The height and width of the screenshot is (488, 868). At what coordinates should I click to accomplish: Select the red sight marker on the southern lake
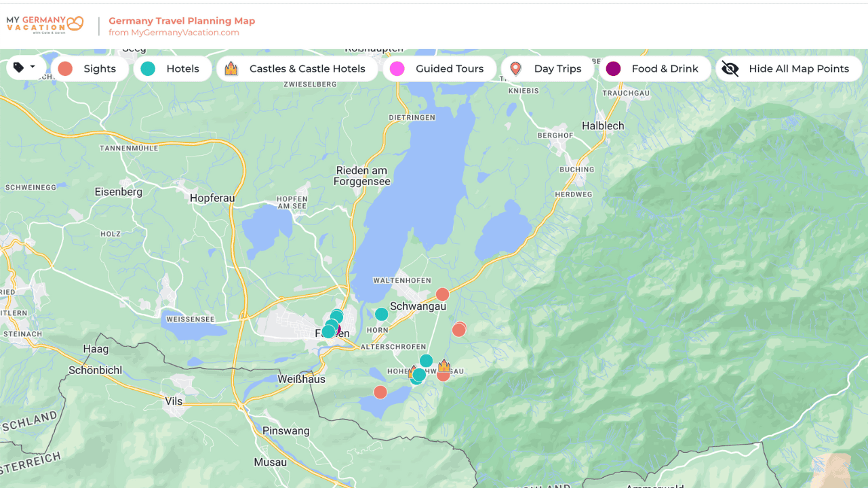tap(380, 392)
